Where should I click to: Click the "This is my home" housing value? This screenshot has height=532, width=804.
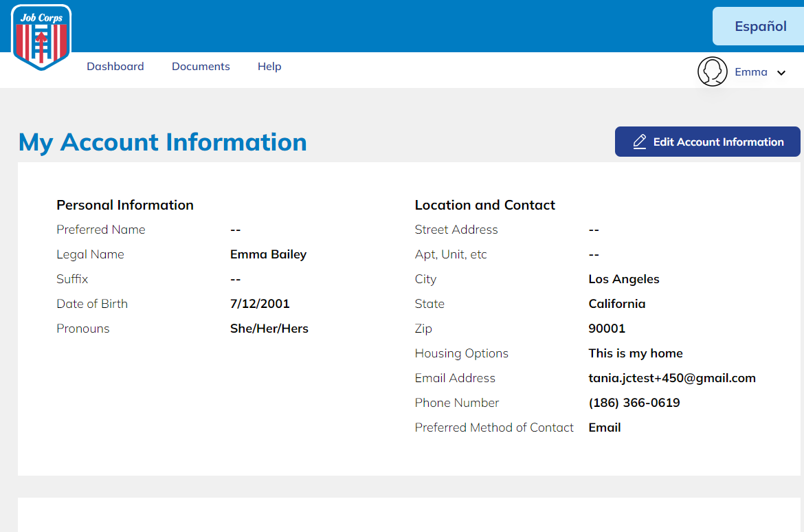[x=635, y=353]
